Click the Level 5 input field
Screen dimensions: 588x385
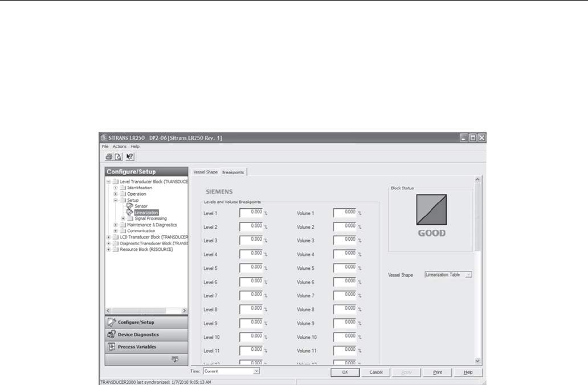tap(251, 268)
